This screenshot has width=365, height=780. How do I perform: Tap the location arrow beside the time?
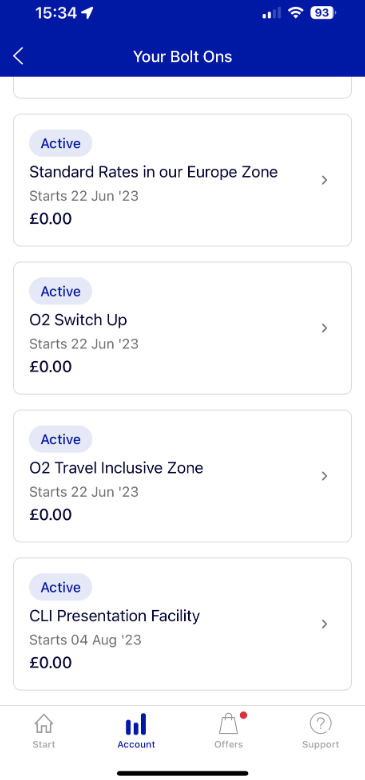pyautogui.click(x=88, y=13)
